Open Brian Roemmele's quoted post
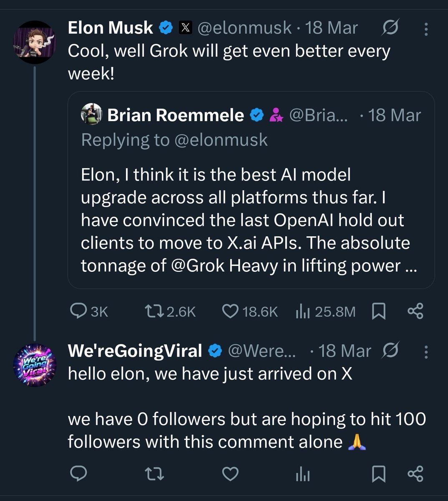 pos(251,190)
